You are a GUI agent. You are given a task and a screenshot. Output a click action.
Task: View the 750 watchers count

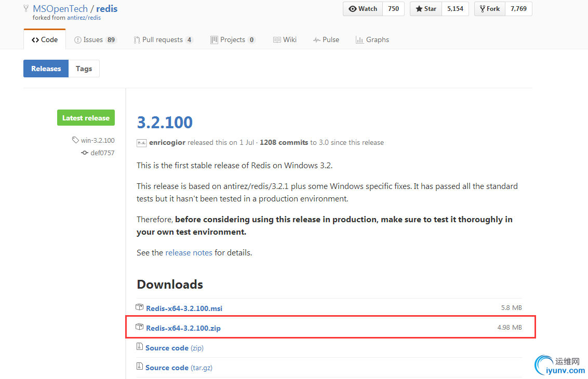(x=393, y=9)
